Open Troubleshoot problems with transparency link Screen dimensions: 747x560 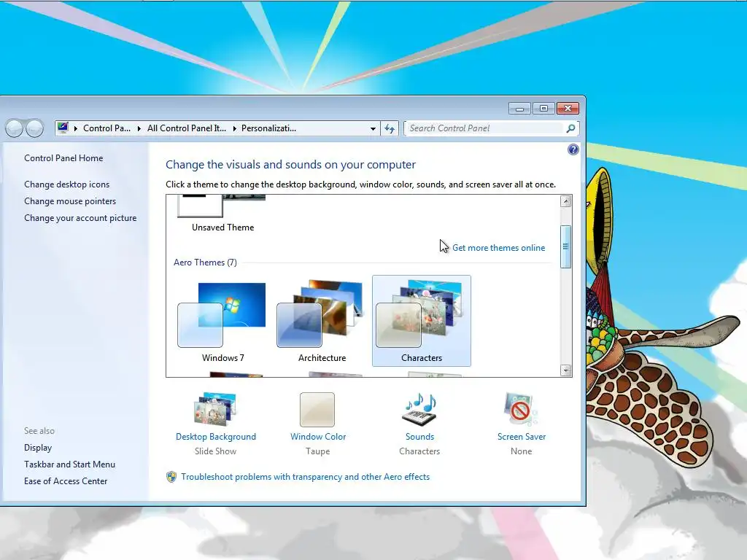(305, 477)
